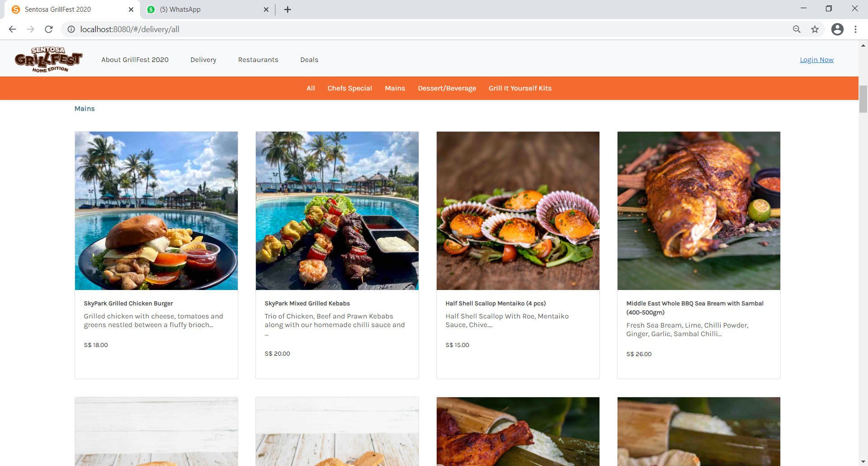Reload the current page
The image size is (868, 466).
pos(49,29)
